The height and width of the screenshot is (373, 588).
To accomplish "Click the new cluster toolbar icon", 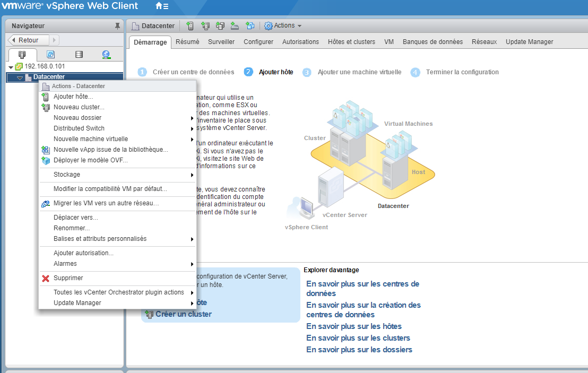I will (205, 26).
